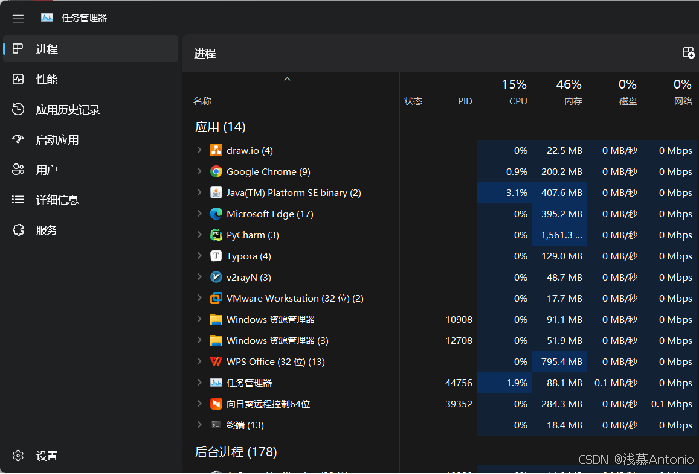This screenshot has width=699, height=474.
Task: Expand the 任务管理器 process row
Action: [x=200, y=383]
